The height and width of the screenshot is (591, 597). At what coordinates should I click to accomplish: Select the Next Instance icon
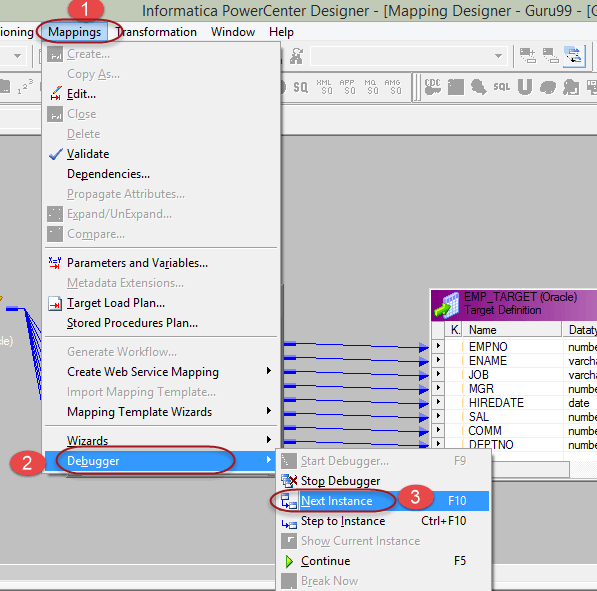coord(289,501)
